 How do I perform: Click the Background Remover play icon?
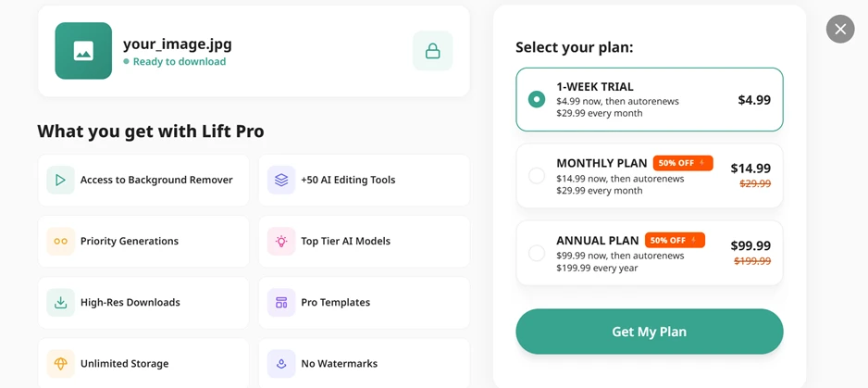pos(60,181)
